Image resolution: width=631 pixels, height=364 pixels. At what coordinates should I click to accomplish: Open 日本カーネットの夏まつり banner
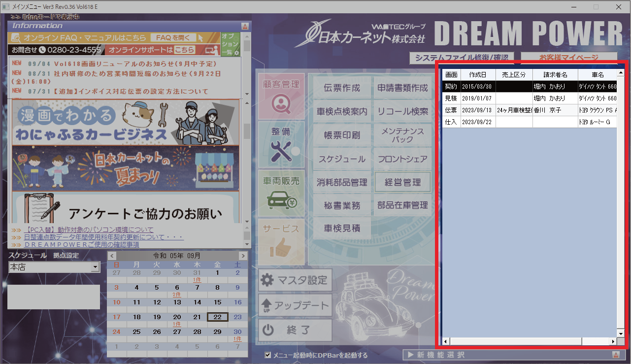pos(126,168)
